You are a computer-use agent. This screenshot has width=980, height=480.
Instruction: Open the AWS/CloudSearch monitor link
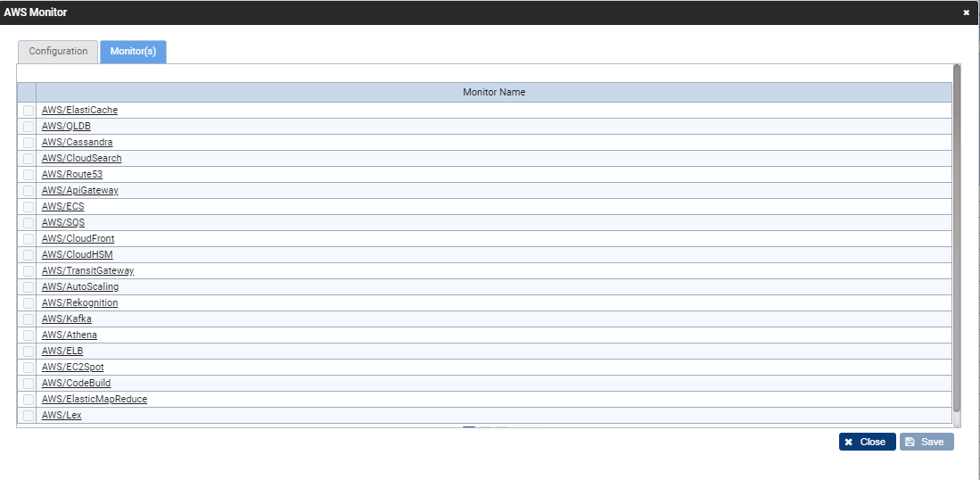pos(82,158)
